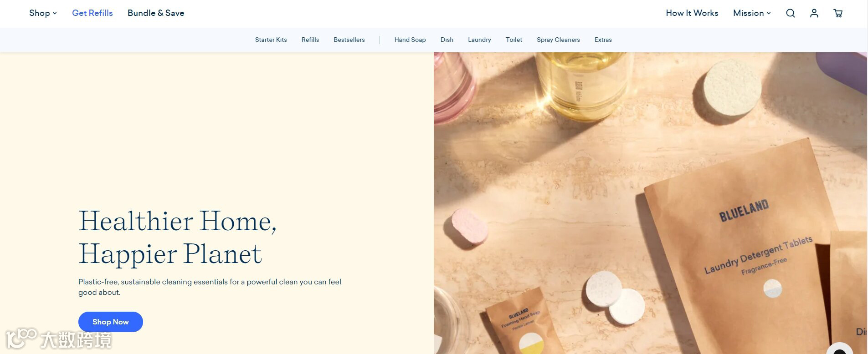
Task: Click the Shop Now button
Action: [x=111, y=322]
